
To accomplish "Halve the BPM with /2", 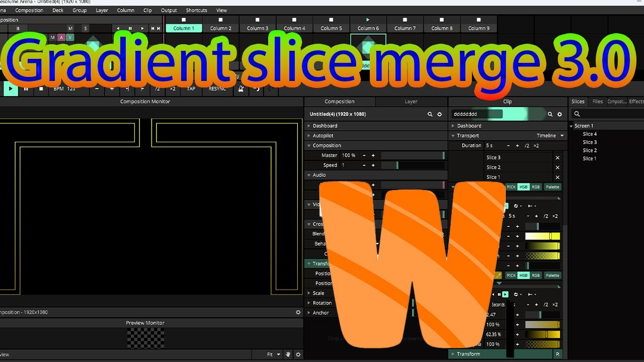I will tap(157, 88).
